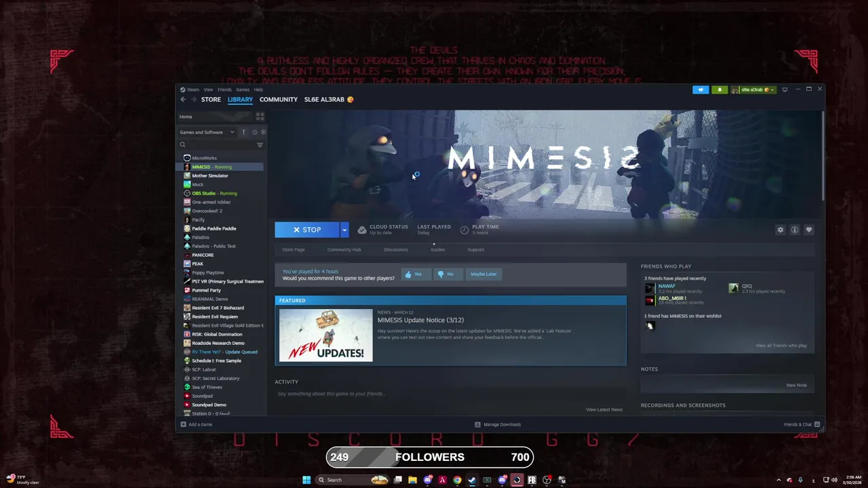Open the SL6E AL3RAB profile tab

click(329, 100)
